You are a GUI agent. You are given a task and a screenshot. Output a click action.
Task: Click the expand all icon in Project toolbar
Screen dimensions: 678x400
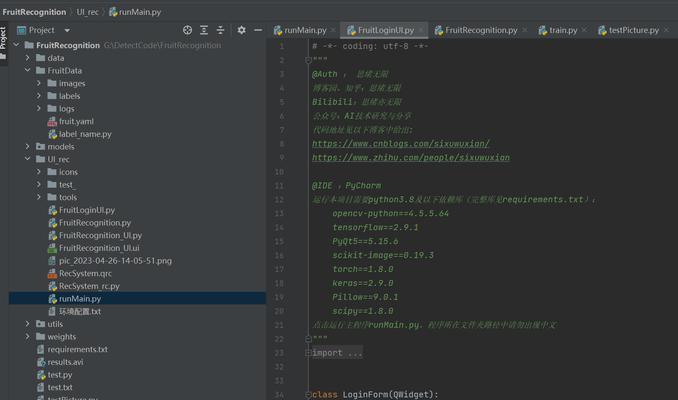[x=204, y=30]
